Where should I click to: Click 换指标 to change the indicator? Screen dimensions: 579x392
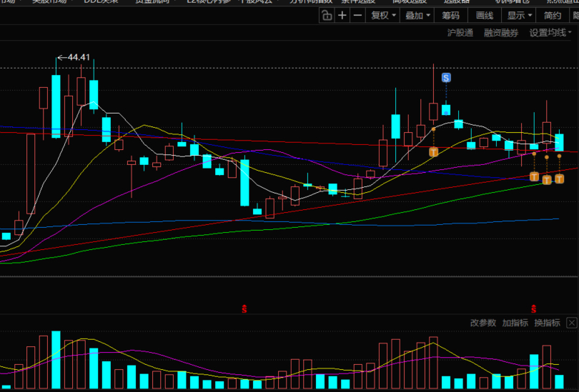point(547,323)
